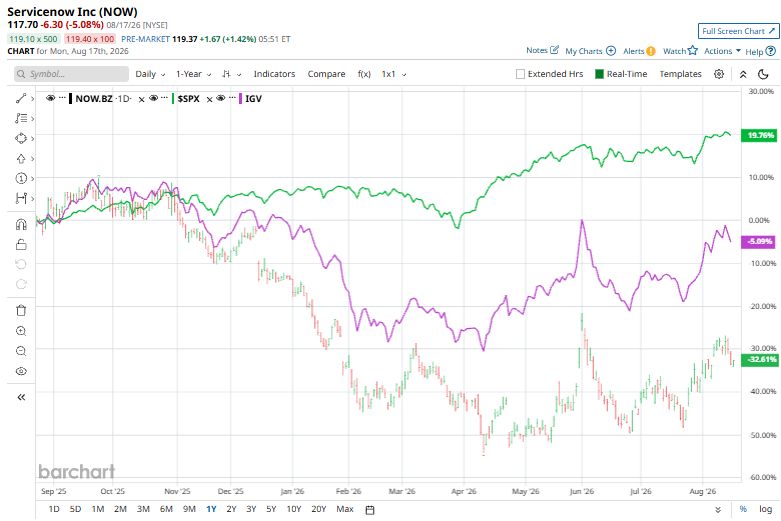Expand options with bottom double chevron

[718, 510]
